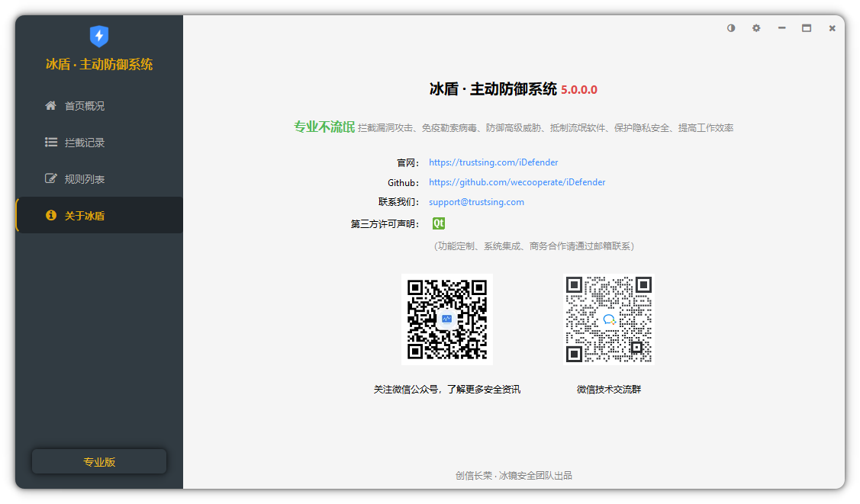Click the edit icon beside 规则列表

(x=50, y=178)
